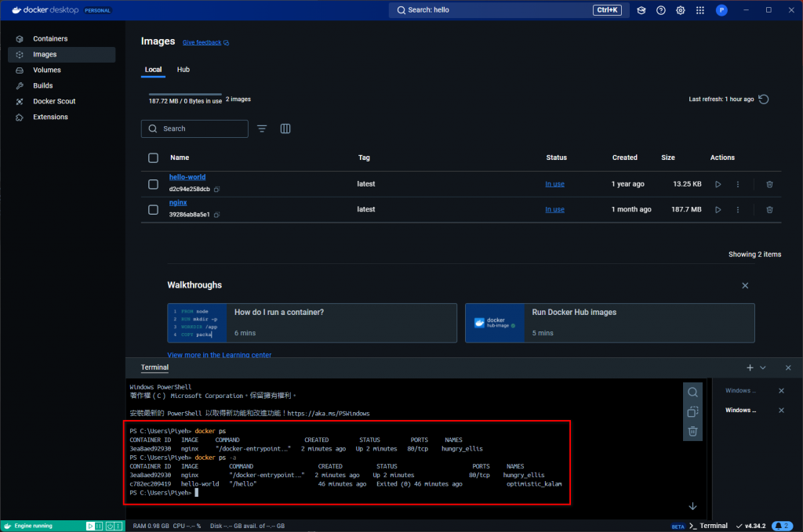Switch to the Hub tab
The image size is (803, 532).
coord(183,70)
